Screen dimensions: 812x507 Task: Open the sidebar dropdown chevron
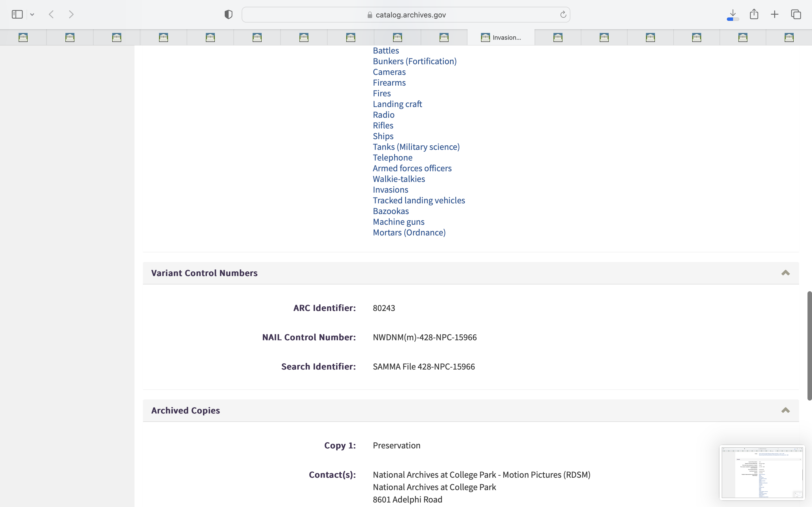[32, 14]
